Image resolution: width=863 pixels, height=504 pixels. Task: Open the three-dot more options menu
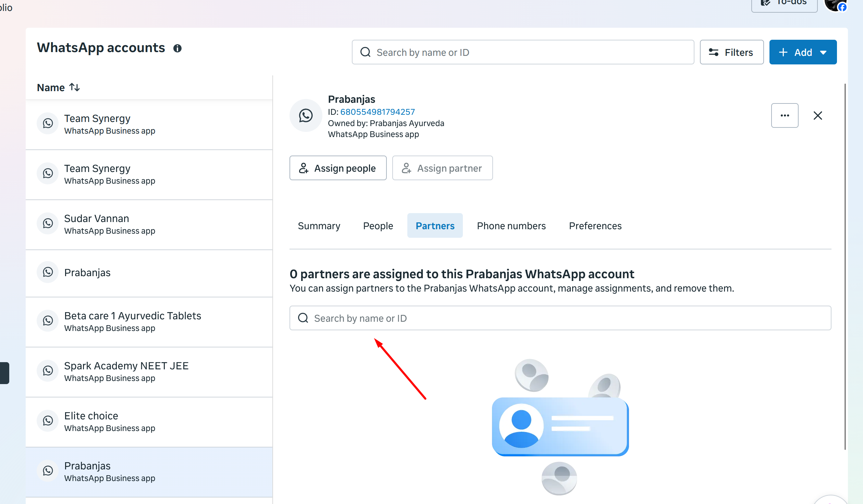785,115
